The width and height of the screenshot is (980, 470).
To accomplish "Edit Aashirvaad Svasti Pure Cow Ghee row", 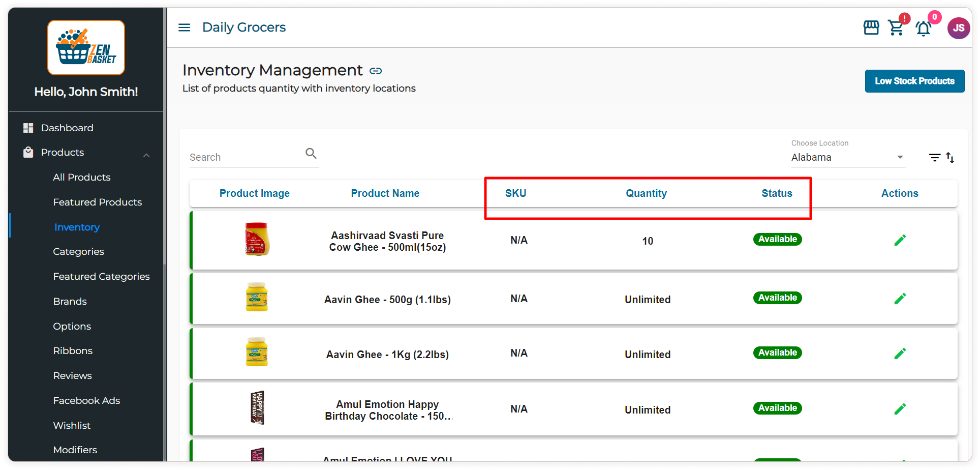I will (900, 240).
